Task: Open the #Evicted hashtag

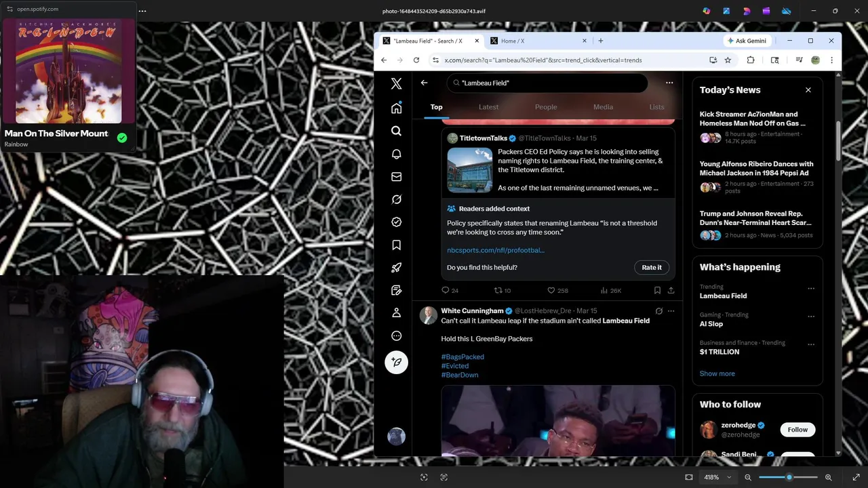Action: point(454,366)
